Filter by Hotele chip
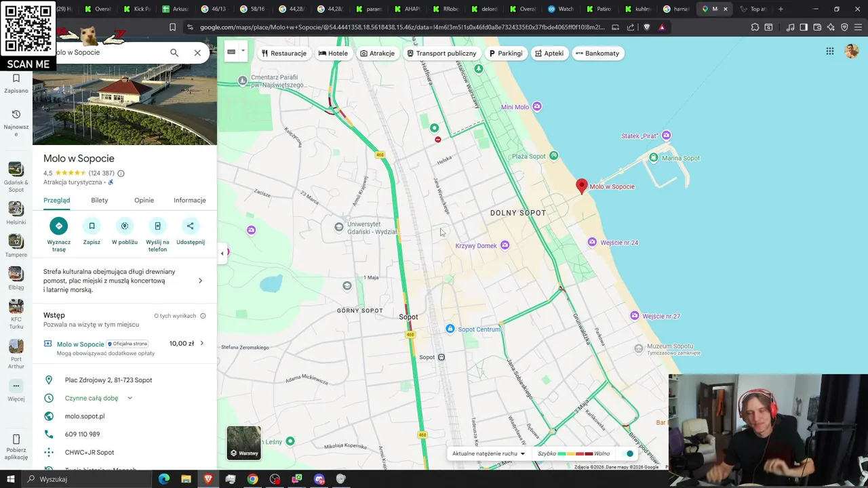 click(333, 54)
